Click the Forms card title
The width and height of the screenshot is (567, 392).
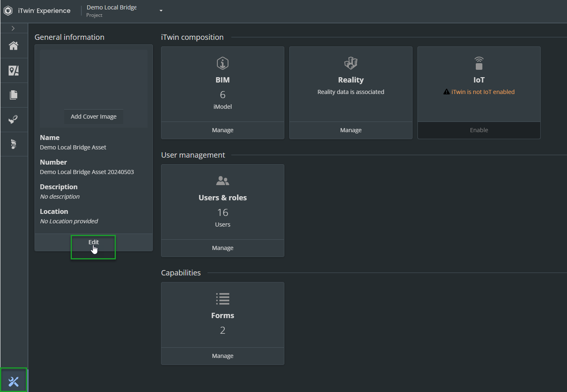pos(223,316)
